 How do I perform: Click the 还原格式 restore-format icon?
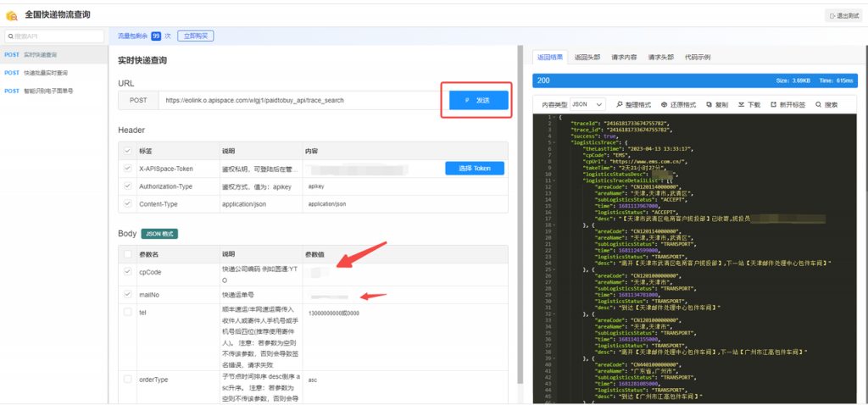tap(663, 104)
